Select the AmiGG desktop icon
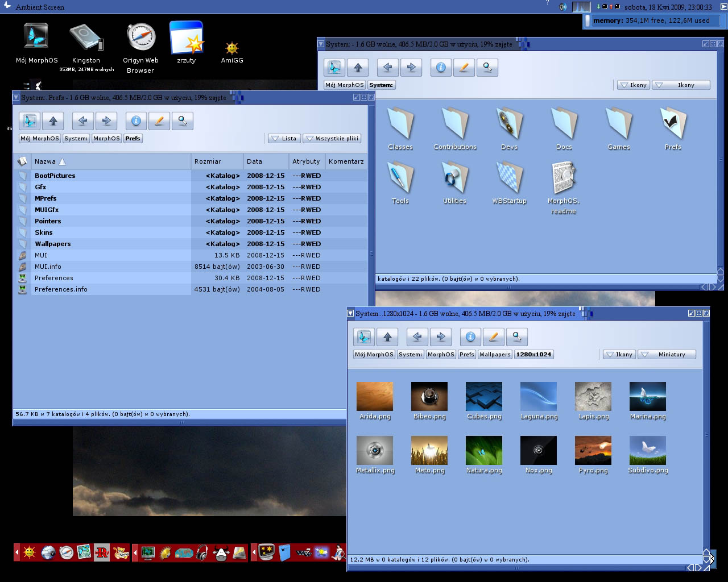The height and width of the screenshot is (582, 728). [232, 52]
